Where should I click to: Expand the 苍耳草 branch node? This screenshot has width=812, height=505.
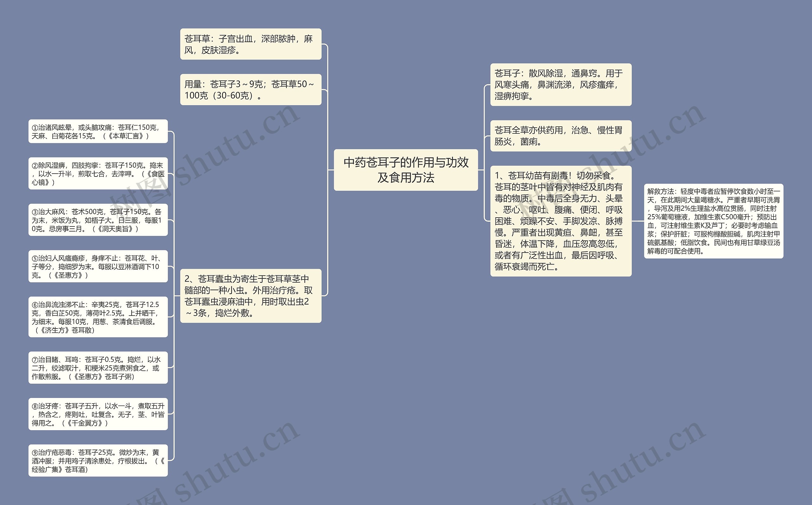coord(260,52)
